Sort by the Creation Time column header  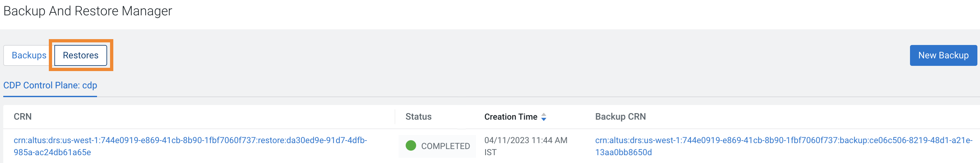click(511, 117)
